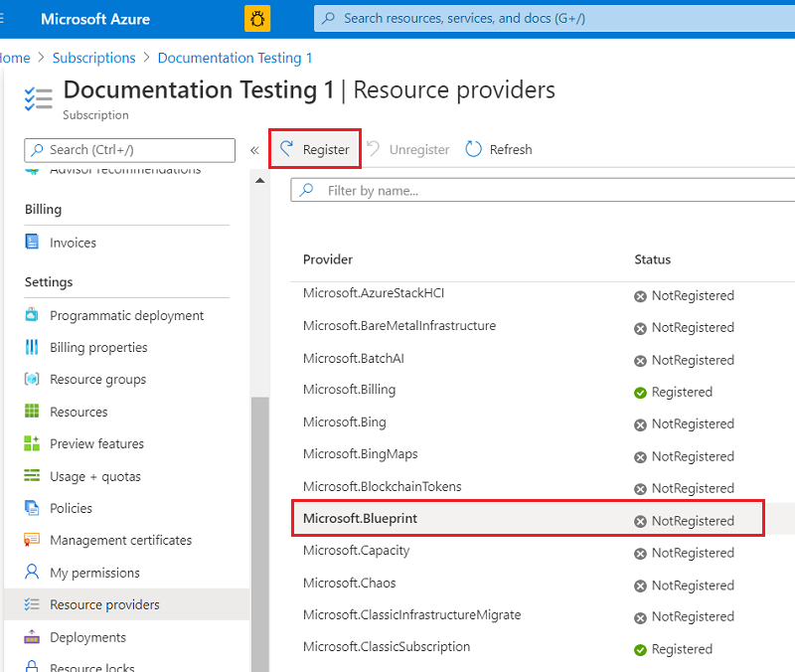Collapse the sidebar with double-chevron button
The width and height of the screenshot is (795, 672).
[254, 150]
